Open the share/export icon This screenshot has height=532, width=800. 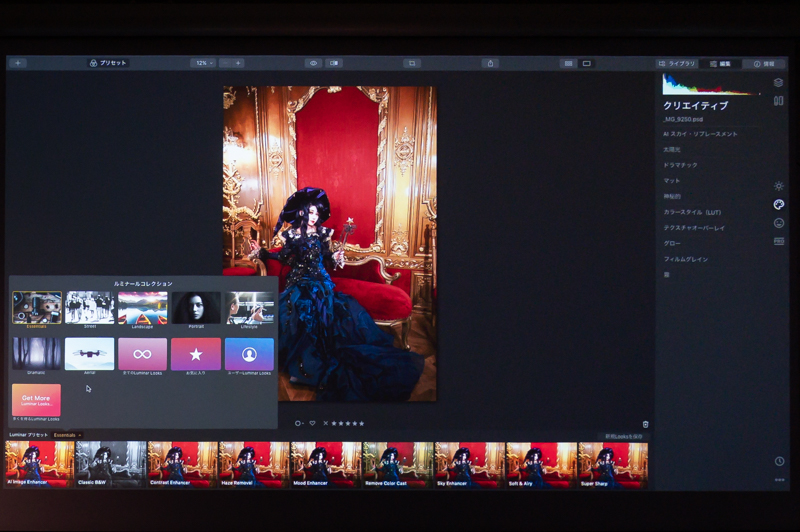point(490,63)
